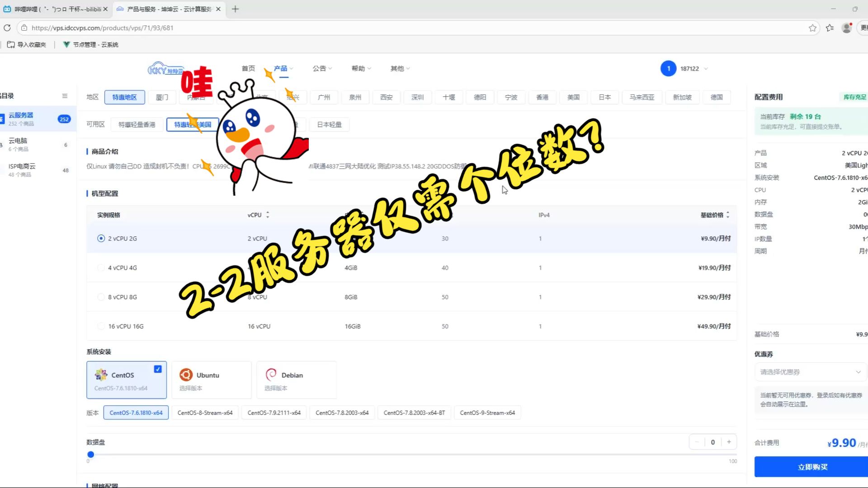Open ISP电商云 category in sidebar

[38, 170]
